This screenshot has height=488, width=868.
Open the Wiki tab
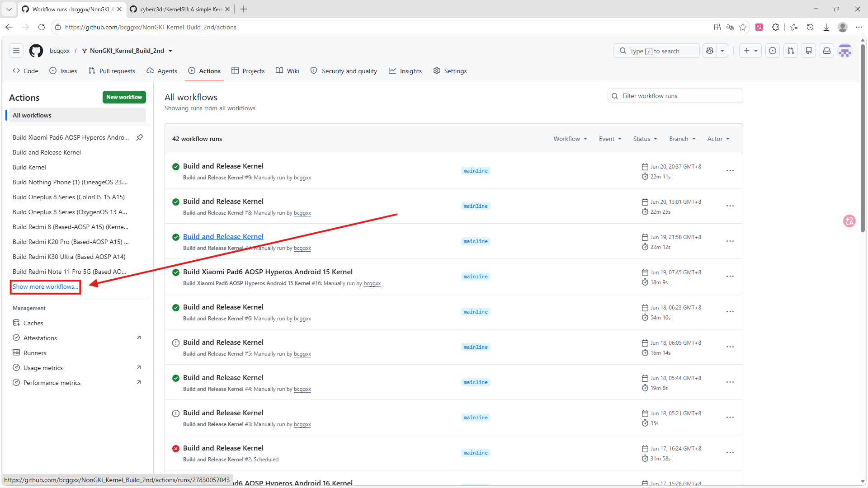(x=288, y=71)
